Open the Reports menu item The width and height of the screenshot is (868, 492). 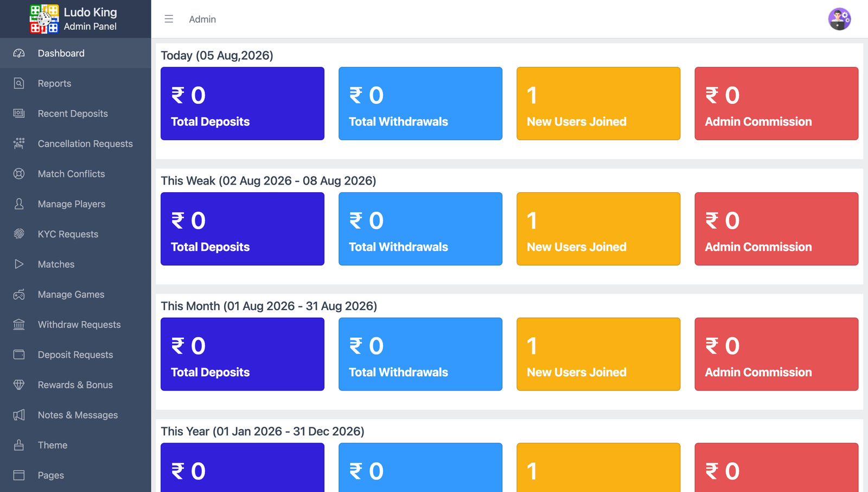(75, 83)
